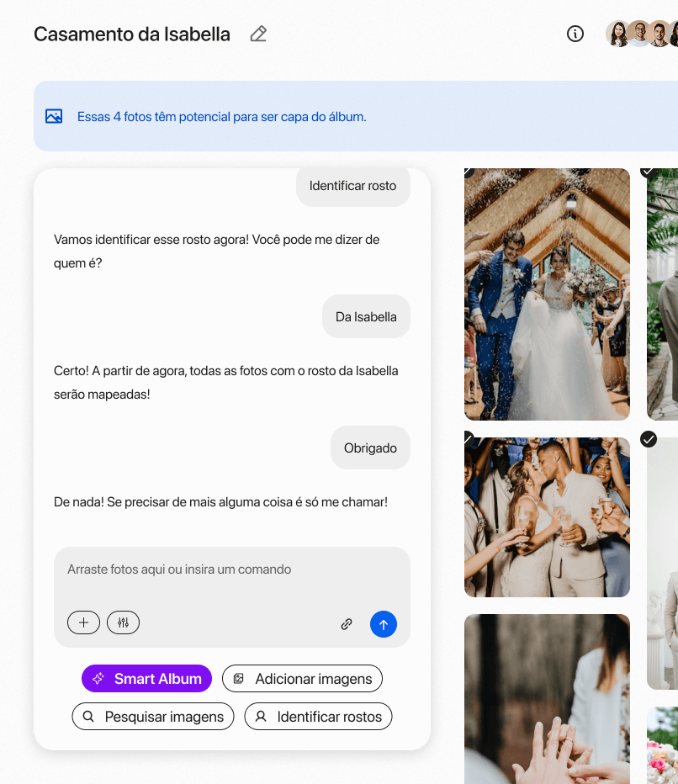Screen dimensions: 678x784
Task: Click the album cover suggestion banner text
Action: [222, 117]
